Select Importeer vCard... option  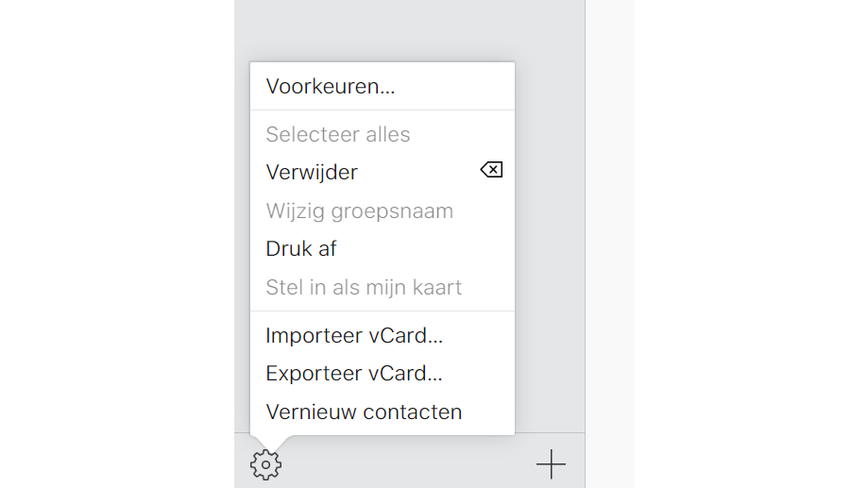(x=354, y=335)
